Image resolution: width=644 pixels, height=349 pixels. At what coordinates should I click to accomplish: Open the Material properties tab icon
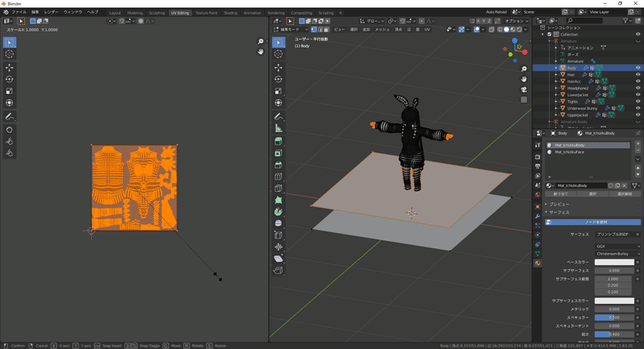(538, 264)
